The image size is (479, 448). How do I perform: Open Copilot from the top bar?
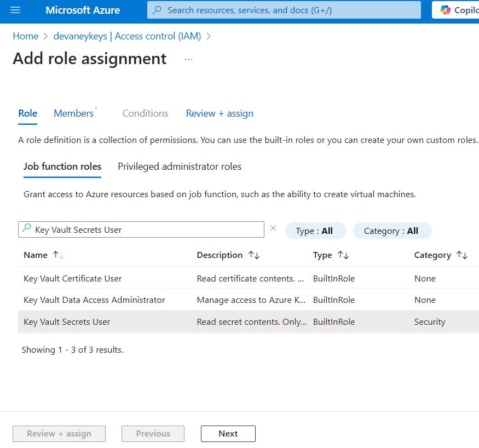[455, 10]
